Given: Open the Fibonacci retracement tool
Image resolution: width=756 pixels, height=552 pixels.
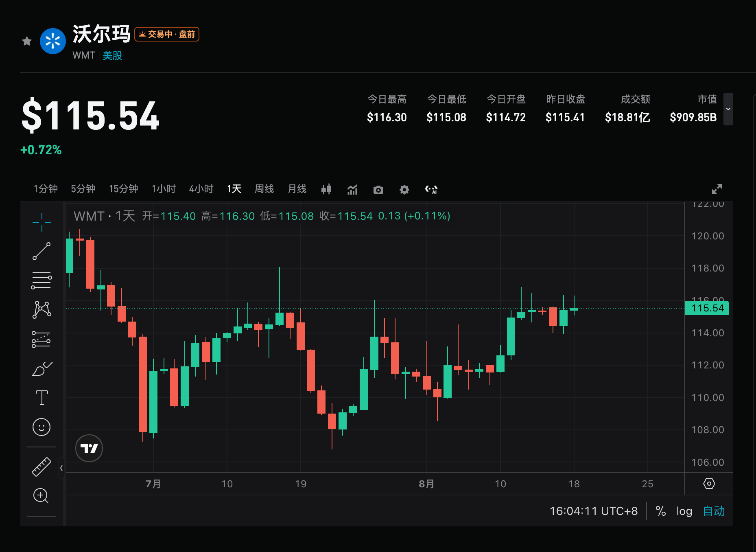Looking at the screenshot, I should [42, 280].
